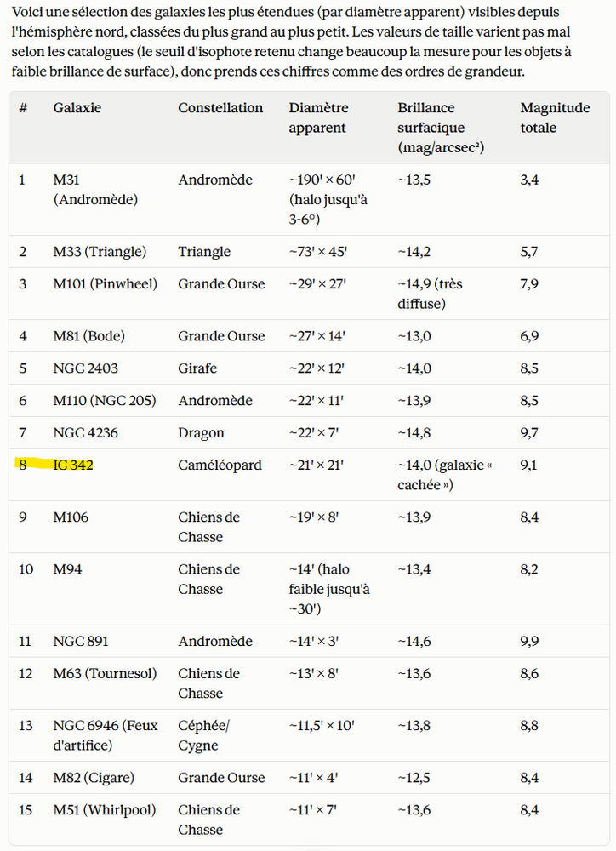616x851 pixels.
Task: Click the Céphée/Cygne constellation cell
Action: (x=204, y=735)
